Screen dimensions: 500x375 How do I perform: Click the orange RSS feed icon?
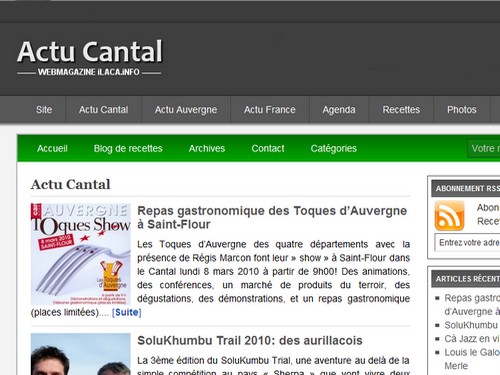pyautogui.click(x=449, y=216)
